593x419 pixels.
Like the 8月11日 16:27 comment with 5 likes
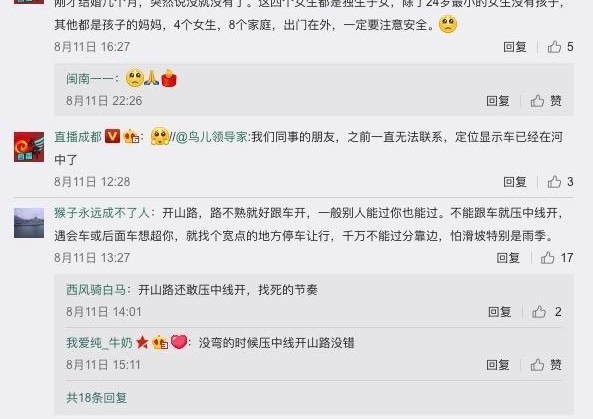coord(560,47)
